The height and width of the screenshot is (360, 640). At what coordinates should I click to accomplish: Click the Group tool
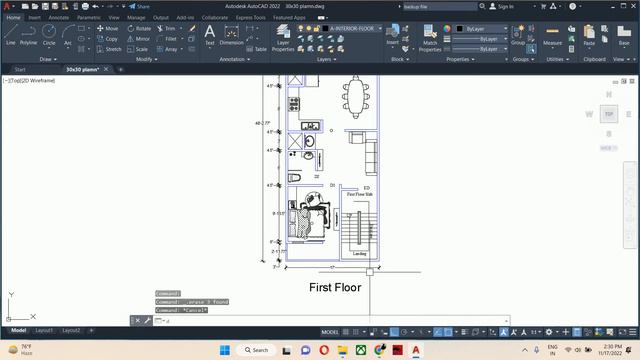coord(518,34)
